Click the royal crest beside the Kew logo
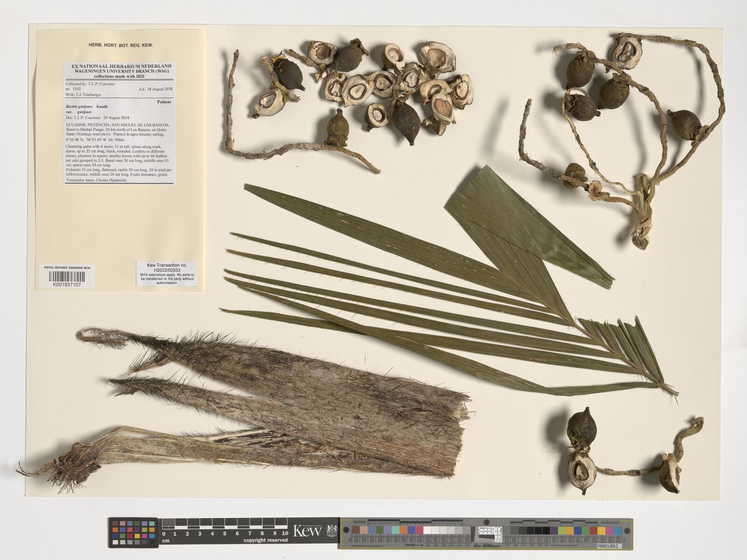 click(x=331, y=531)
